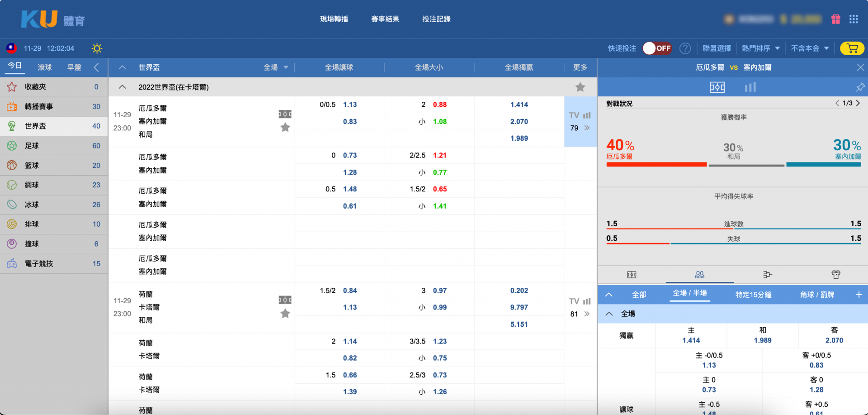Pin the match detail panel
This screenshot has width=868, height=415.
coord(860,87)
